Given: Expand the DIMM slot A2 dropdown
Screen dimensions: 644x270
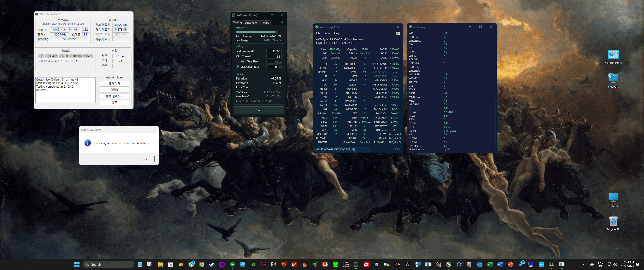Looking at the screenshot, I should (x=368, y=149).
